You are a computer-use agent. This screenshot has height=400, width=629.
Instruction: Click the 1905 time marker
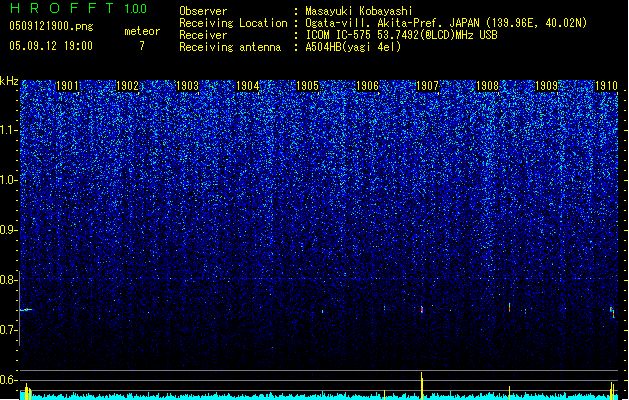(x=307, y=86)
